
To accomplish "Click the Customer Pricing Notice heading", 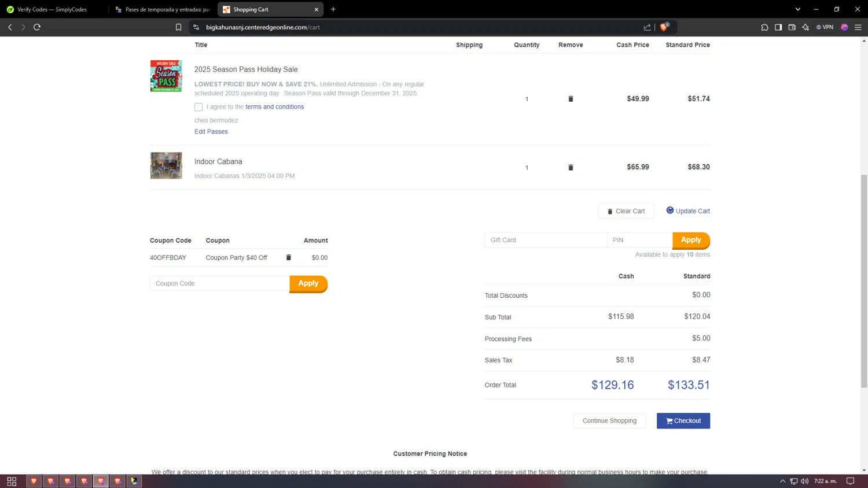I will coord(430,454).
